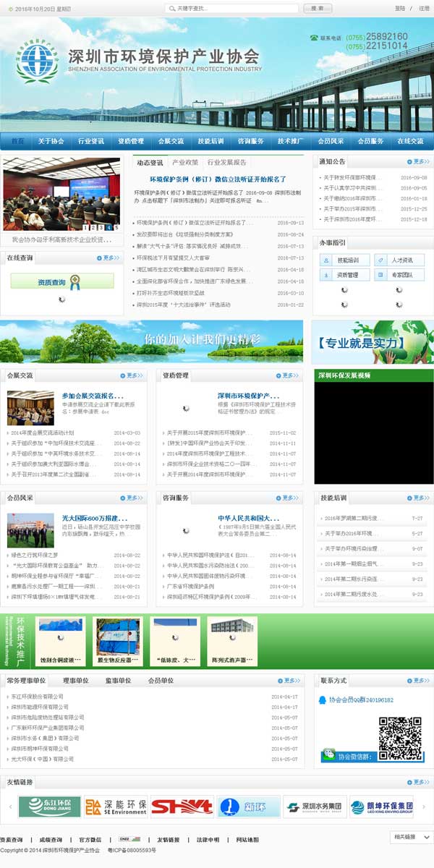The width and height of the screenshot is (434, 868).
Task: Open 关于协会 in the navigation bar
Action: coord(51,141)
